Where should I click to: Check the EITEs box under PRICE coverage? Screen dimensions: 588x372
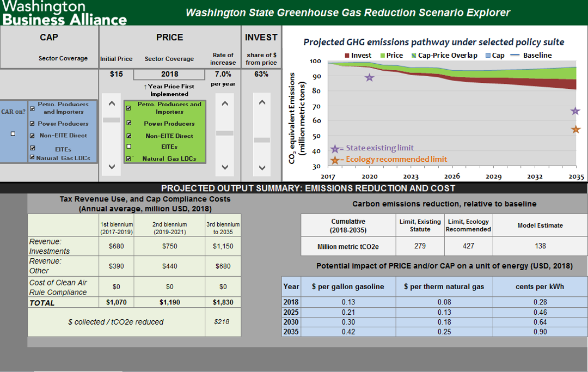pyautogui.click(x=129, y=147)
